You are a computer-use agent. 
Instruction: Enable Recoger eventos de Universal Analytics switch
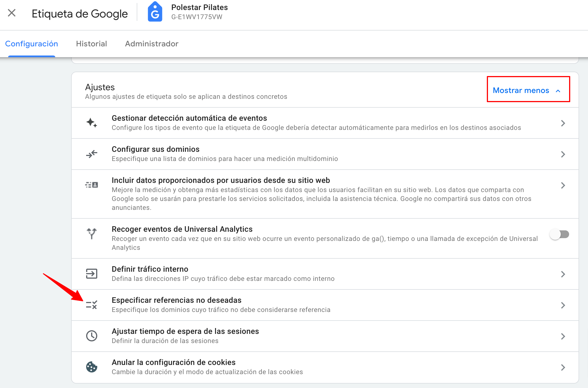(x=559, y=234)
